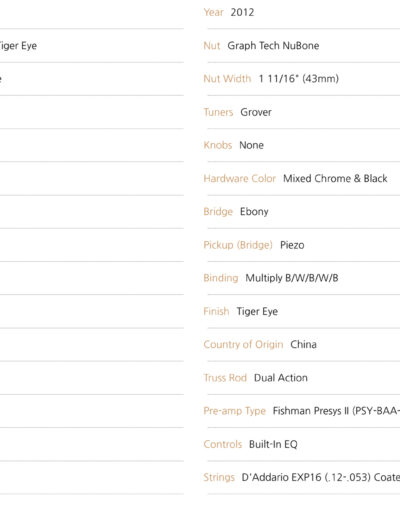Select the D'Addario EXP16 strings value
Image resolution: width=400 pixels, height=516 pixels.
(x=321, y=477)
